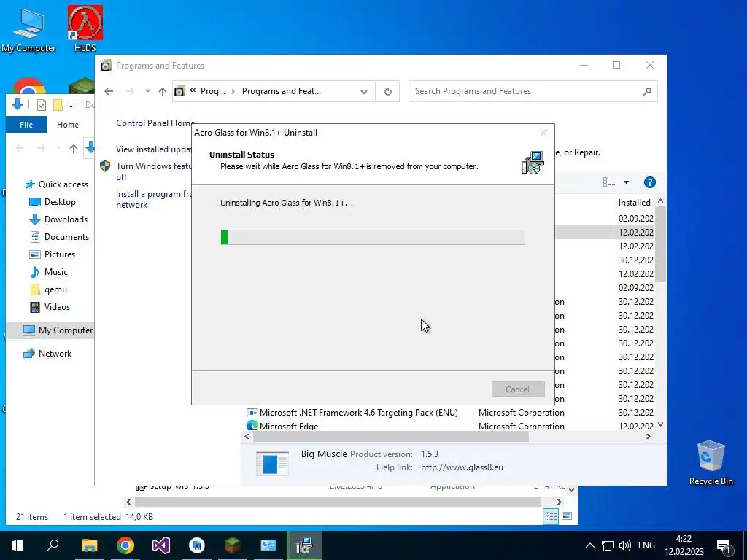Open the volume control in system tray
This screenshot has width=747, height=560.
(625, 545)
